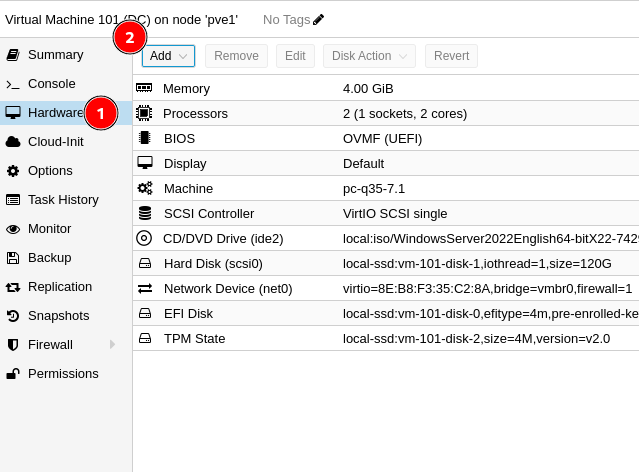The width and height of the screenshot is (639, 472).
Task: Click the CD/DVD Drive disc icon
Action: point(144,238)
